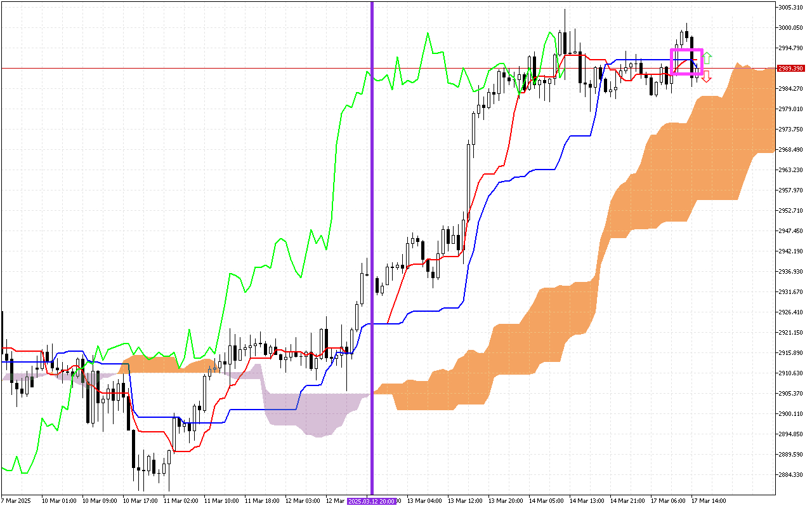Viewport: 812px width, 508px height.
Task: Click the 2952.710 price axis label
Action: point(790,211)
